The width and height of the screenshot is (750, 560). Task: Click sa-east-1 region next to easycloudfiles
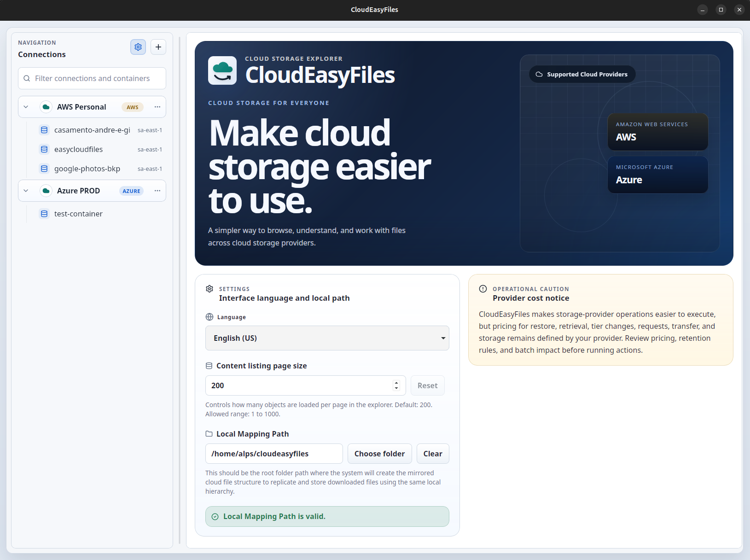click(150, 150)
